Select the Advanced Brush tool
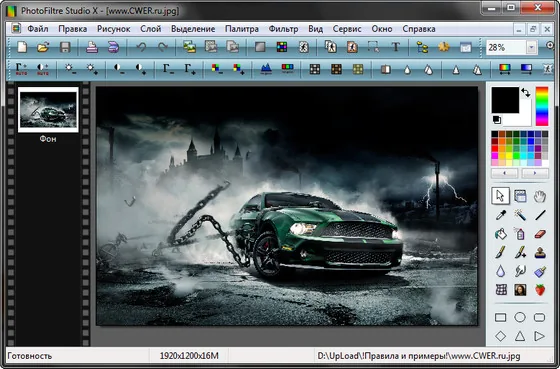Viewport: 560px width, 369px height. 520,253
